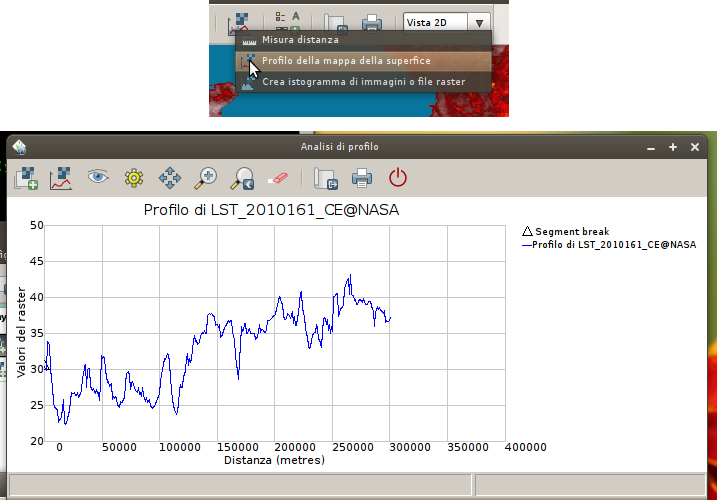
Task: Click the Analisi di profilo window title
Action: click(340, 147)
